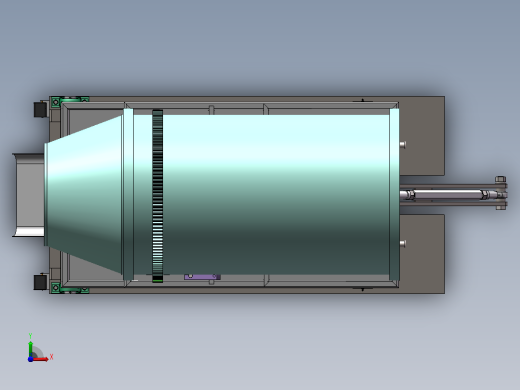Screen dimensions: 520x390
Task: Select the purple component under the drum
Action: point(202,277)
